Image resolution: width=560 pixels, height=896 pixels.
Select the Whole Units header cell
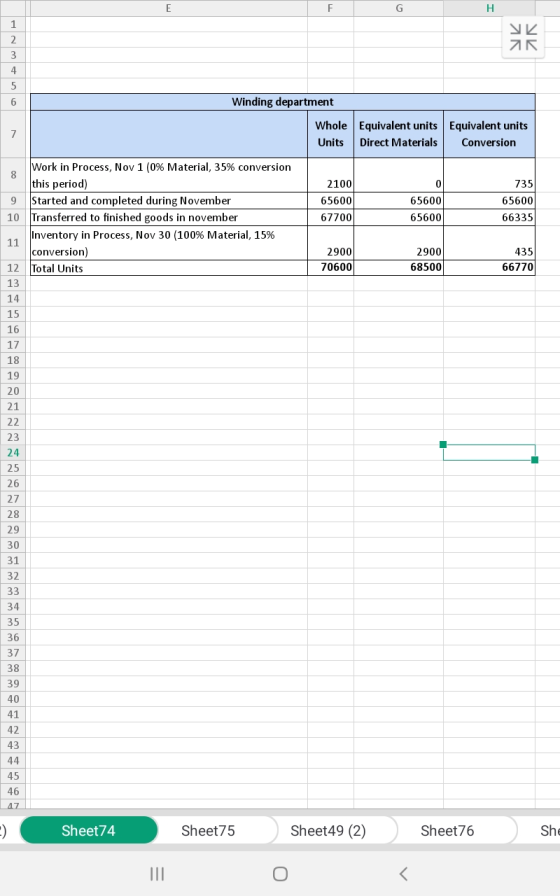[x=330, y=134]
